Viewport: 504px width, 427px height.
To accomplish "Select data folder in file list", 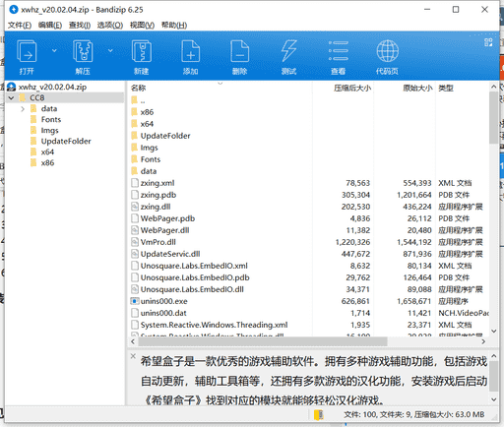I will click(x=149, y=171).
